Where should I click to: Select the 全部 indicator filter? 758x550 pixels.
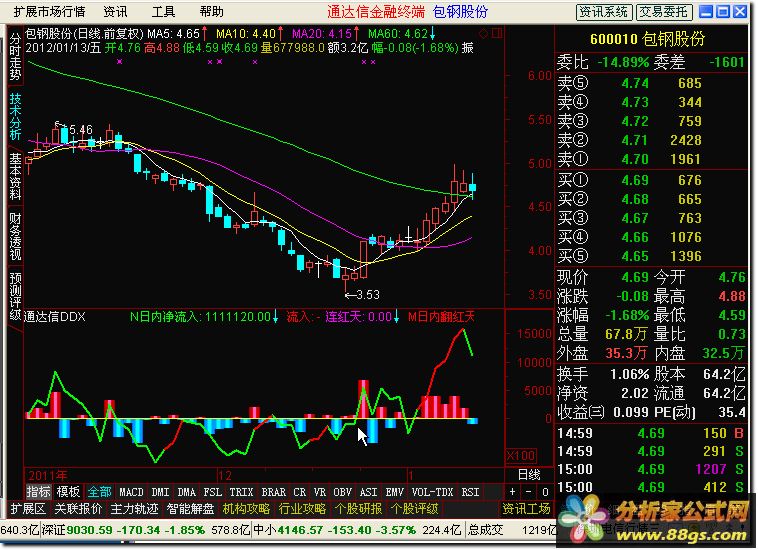coord(99,492)
